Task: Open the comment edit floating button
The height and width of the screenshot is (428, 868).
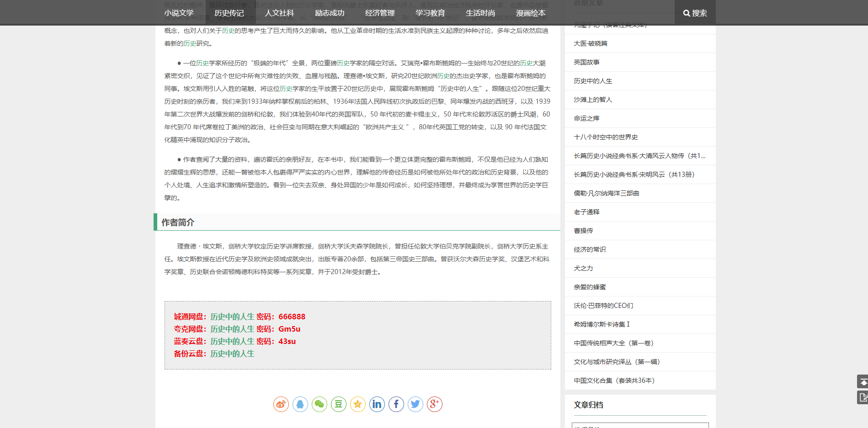Action: pyautogui.click(x=863, y=397)
